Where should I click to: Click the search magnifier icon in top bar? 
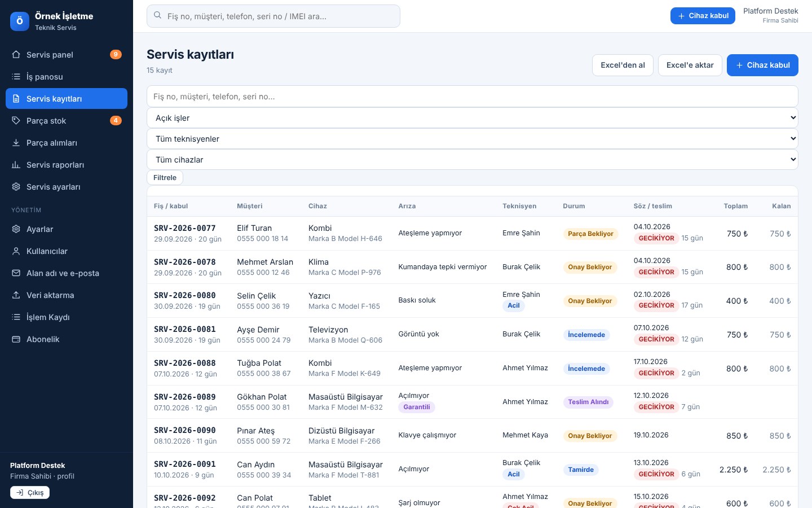(158, 16)
